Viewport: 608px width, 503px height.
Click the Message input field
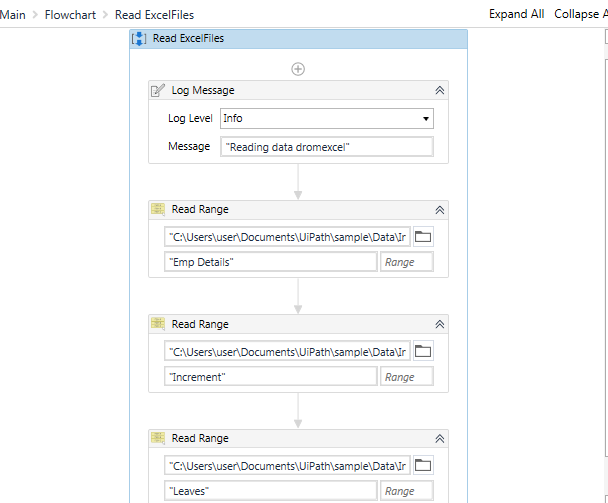(327, 147)
